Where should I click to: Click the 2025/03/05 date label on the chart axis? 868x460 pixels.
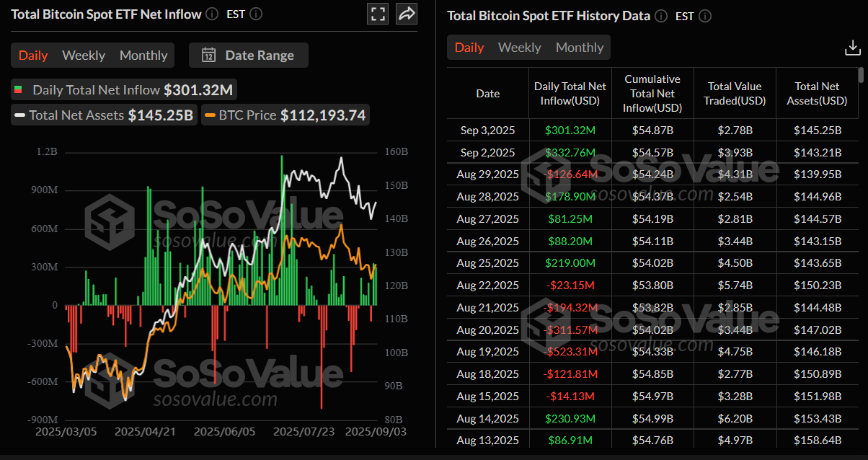point(66,431)
